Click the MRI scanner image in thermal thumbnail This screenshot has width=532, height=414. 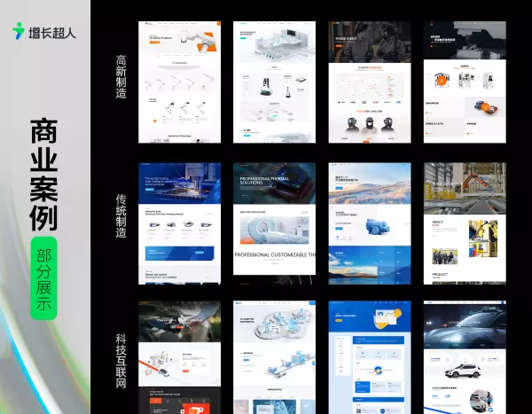pos(275,230)
